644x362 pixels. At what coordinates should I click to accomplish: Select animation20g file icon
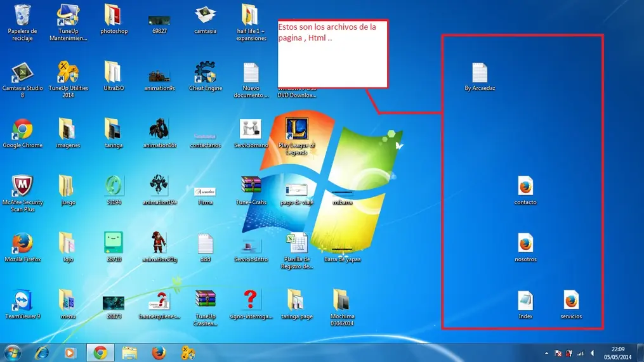pos(159,243)
